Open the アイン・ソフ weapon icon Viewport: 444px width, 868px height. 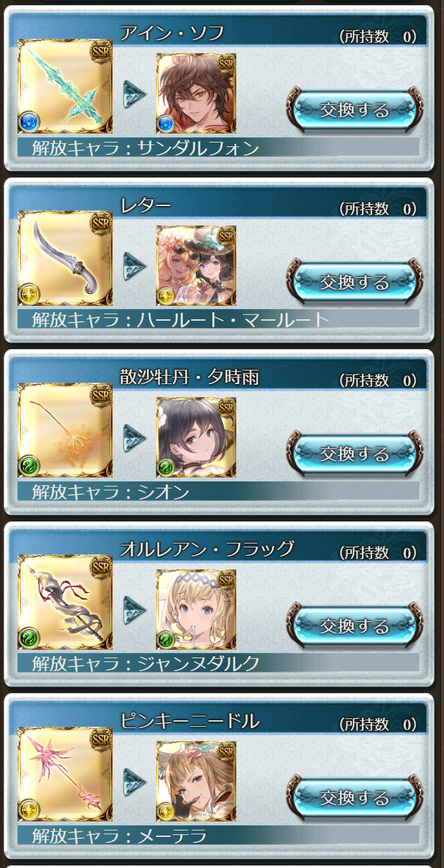(65, 86)
